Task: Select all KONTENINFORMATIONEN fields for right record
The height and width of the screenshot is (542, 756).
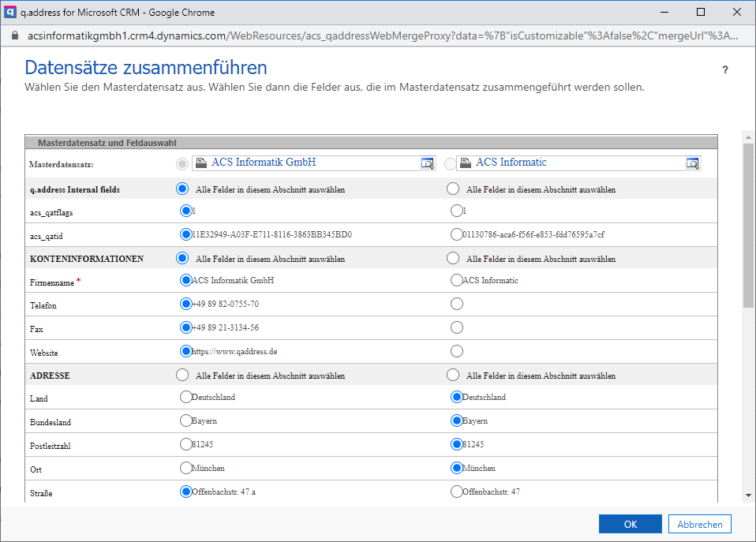Action: point(453,258)
